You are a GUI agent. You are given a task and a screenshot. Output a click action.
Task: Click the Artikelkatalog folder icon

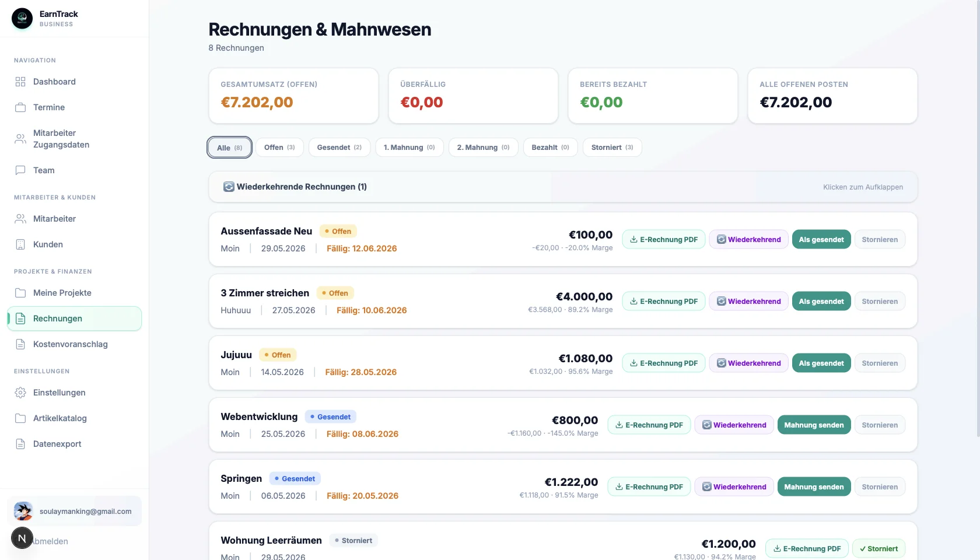click(x=20, y=418)
